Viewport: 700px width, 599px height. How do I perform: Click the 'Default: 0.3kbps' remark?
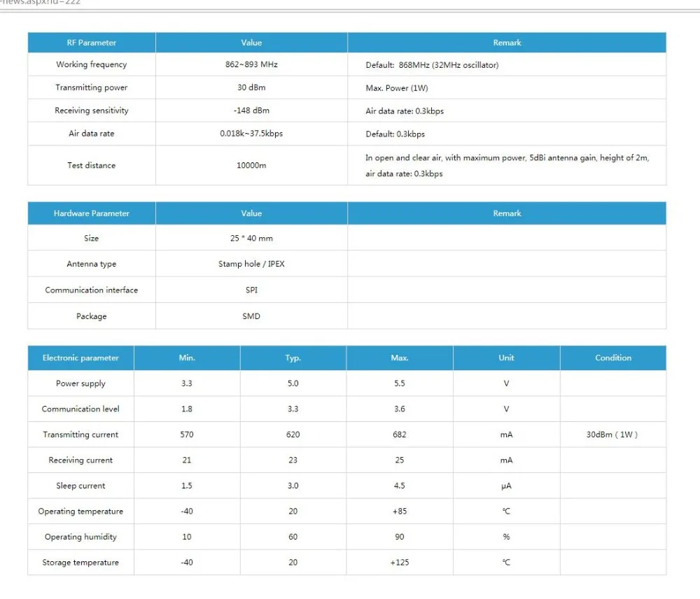[x=395, y=134]
